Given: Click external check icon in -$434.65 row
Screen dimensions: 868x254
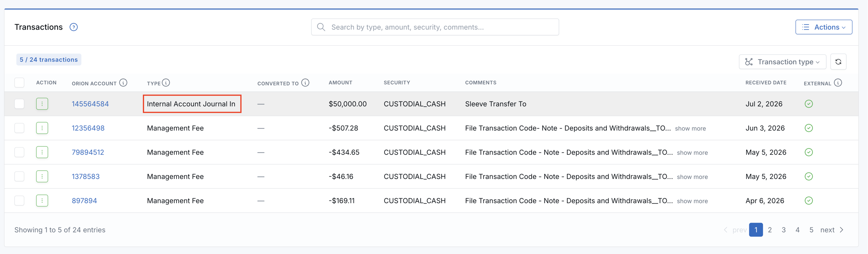Looking at the screenshot, I should pyautogui.click(x=809, y=152).
